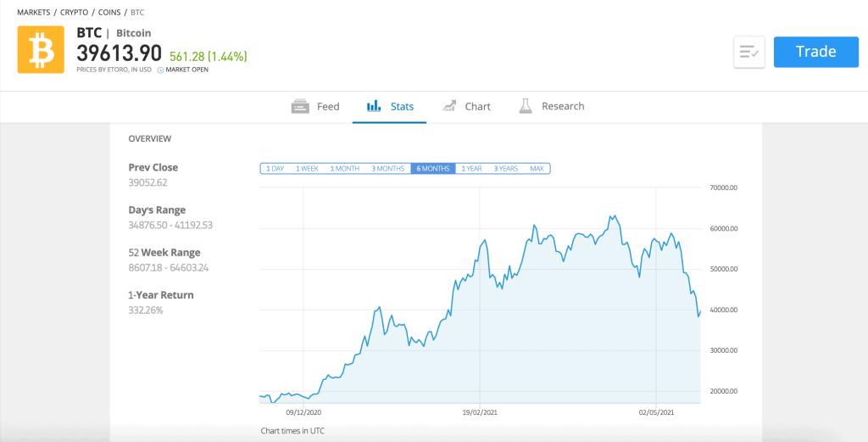This screenshot has width=868, height=442.
Task: Click the 02/05/2021 date axis label
Action: [x=656, y=412]
